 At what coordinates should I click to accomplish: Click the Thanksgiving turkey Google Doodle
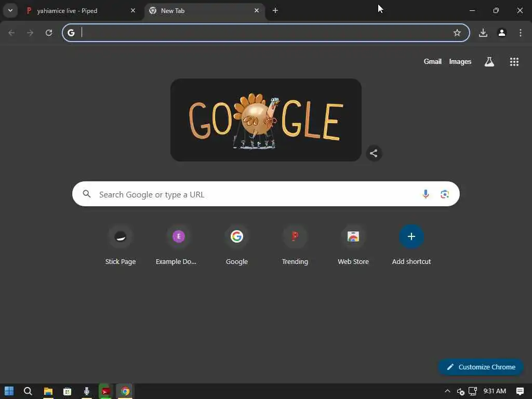pos(266,120)
